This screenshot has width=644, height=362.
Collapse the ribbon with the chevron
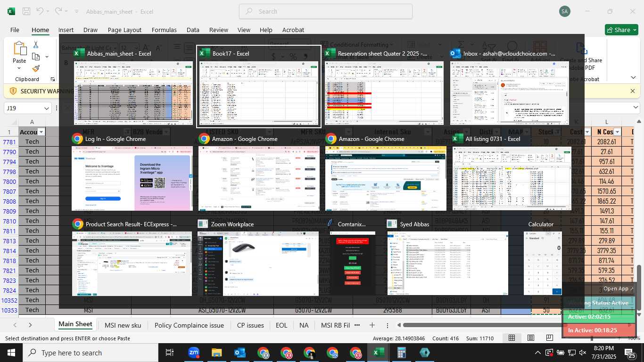tap(634, 77)
